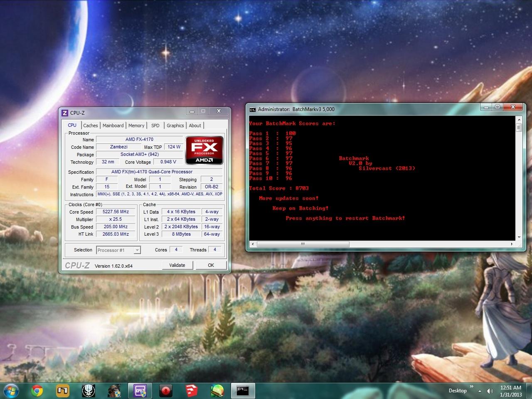Viewport: 532px width, 399px height.
Task: Switch to the Mainboard tab
Action: [113, 126]
